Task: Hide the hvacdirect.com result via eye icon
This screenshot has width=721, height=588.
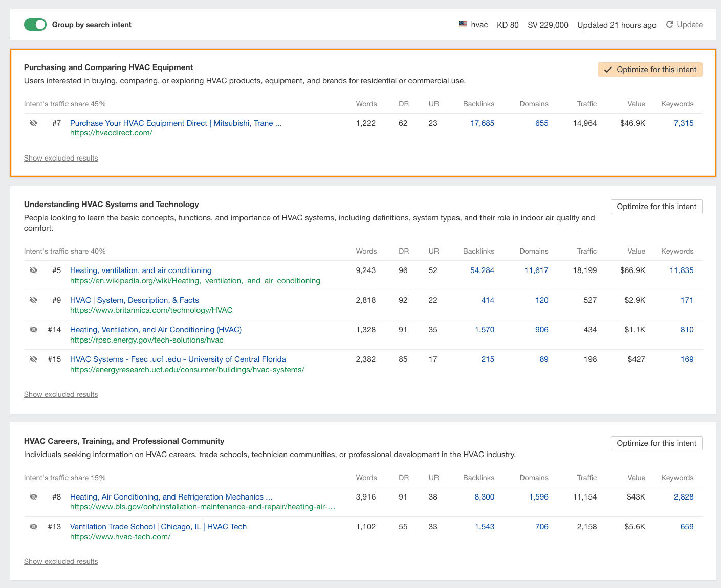Action: tap(33, 123)
